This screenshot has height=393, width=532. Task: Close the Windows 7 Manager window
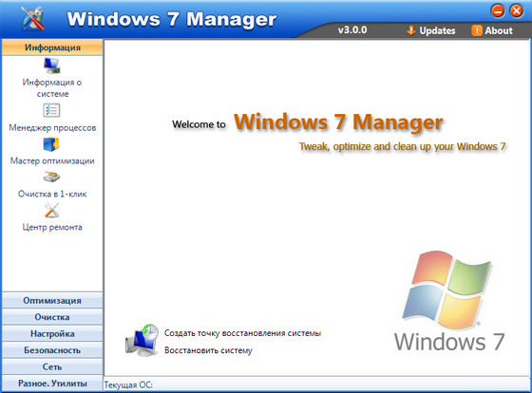click(517, 10)
